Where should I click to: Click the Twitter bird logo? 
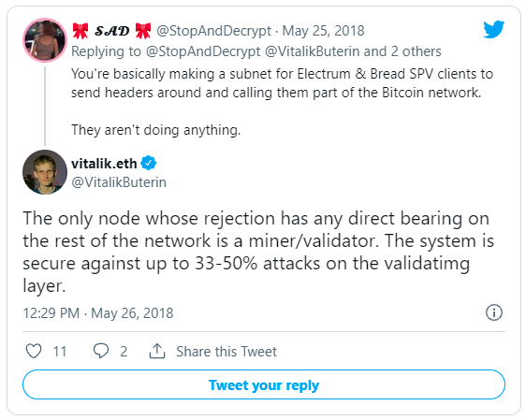tap(494, 29)
